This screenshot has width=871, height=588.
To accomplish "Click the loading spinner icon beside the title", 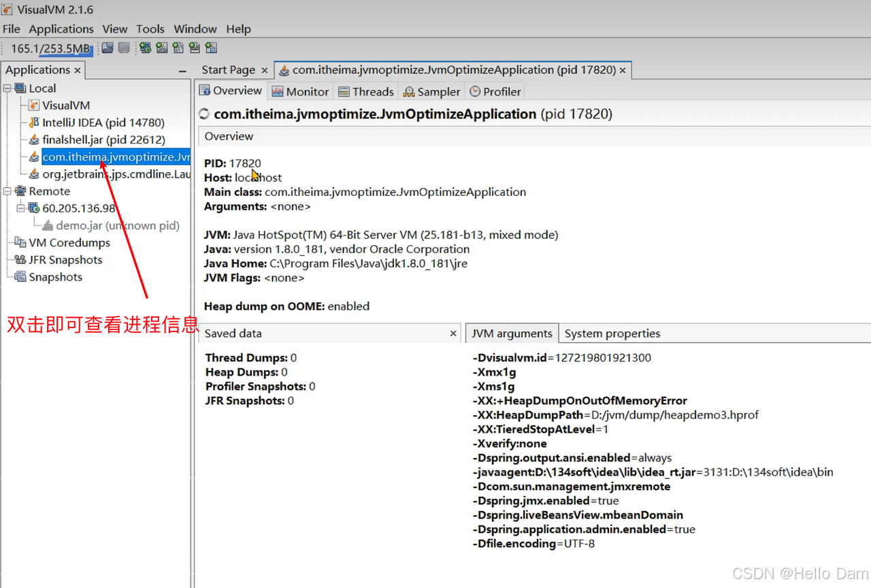I will (204, 114).
